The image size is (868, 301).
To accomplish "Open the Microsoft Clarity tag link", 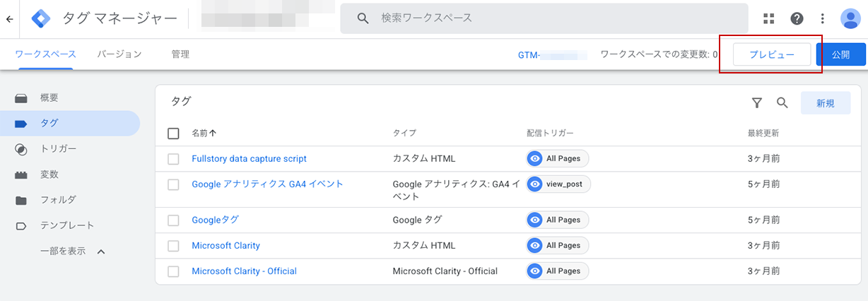I will tap(226, 246).
